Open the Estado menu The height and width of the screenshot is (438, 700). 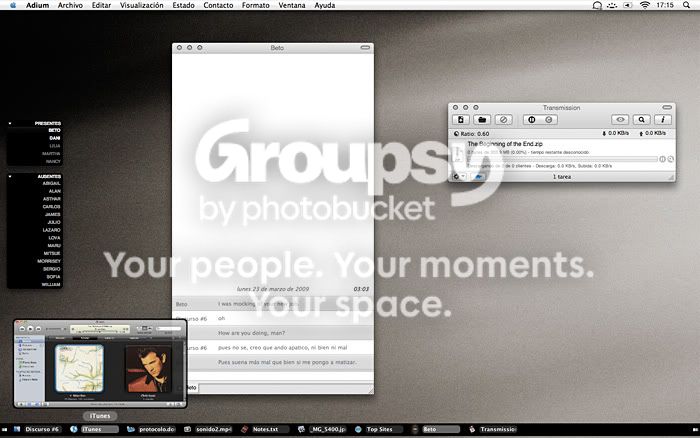183,5
